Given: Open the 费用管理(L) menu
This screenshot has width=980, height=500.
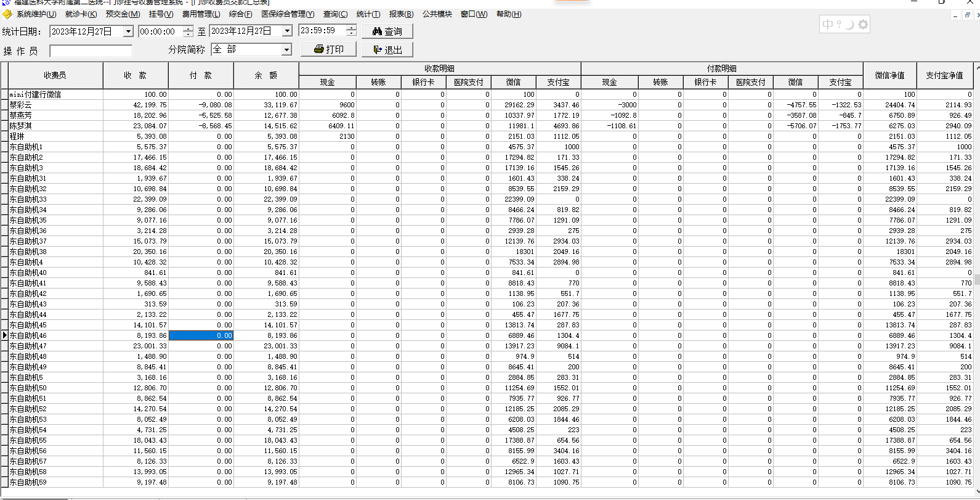Looking at the screenshot, I should [x=201, y=14].
